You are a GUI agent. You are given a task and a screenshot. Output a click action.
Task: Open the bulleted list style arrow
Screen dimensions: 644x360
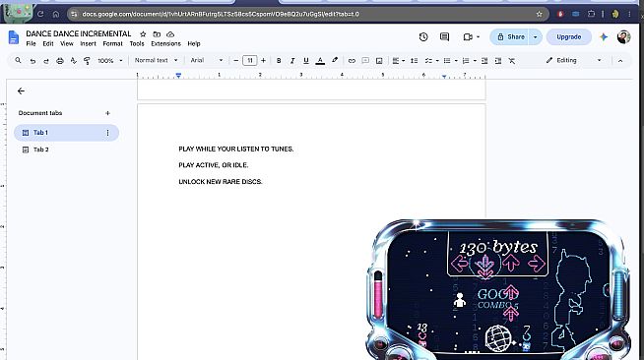pos(456,61)
